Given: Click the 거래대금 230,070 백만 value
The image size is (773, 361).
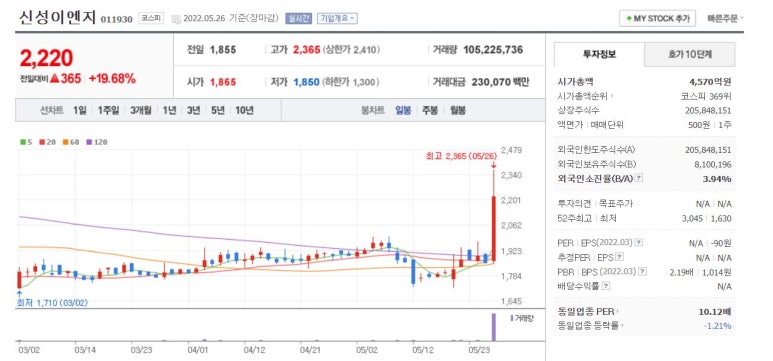Looking at the screenshot, I should (500, 82).
